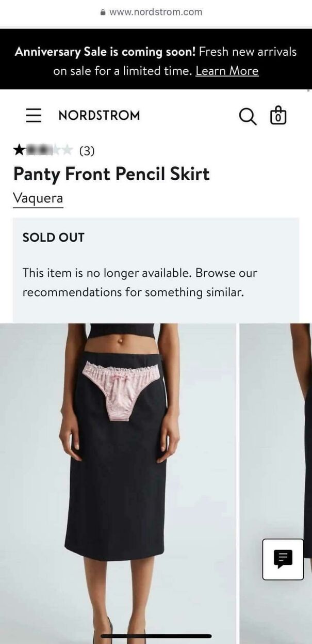Image resolution: width=312 pixels, height=644 pixels.
Task: Tap the Panty Front Pencil Skirt title
Action: 111,174
